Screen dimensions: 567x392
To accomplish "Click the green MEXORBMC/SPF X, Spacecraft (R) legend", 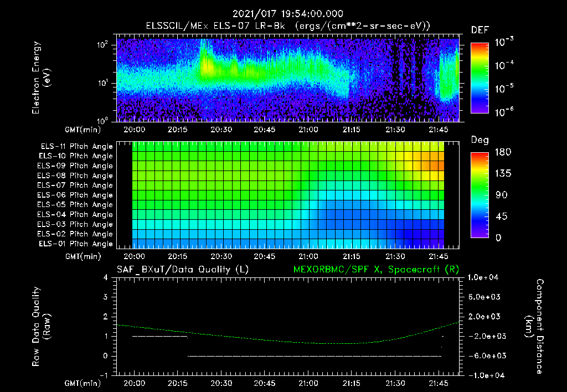I will [376, 270].
